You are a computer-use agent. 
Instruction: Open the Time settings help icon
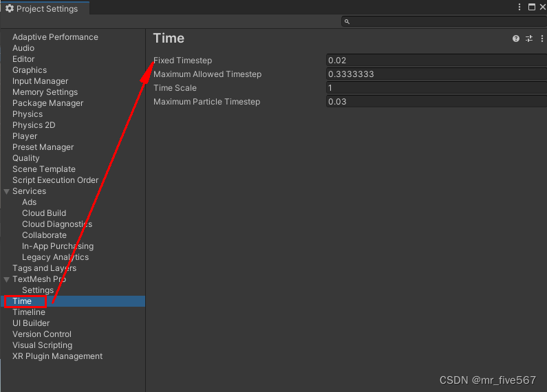tap(515, 39)
